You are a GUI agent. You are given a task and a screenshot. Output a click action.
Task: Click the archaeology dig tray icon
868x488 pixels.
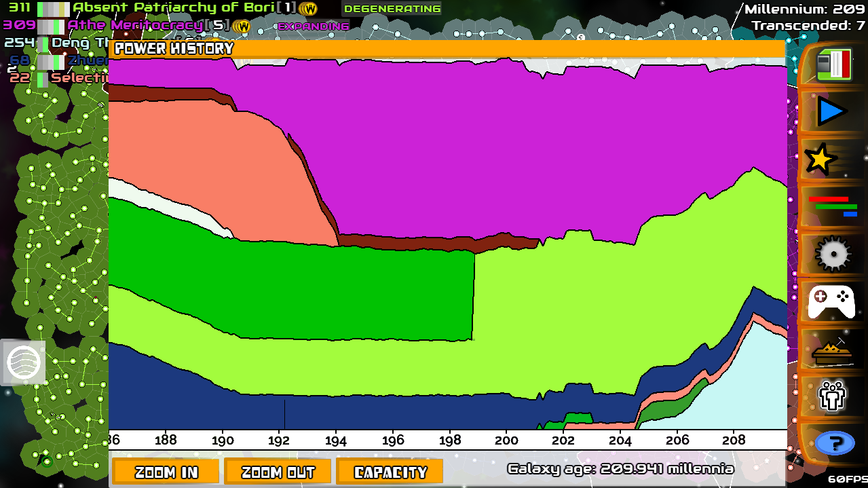click(x=831, y=350)
